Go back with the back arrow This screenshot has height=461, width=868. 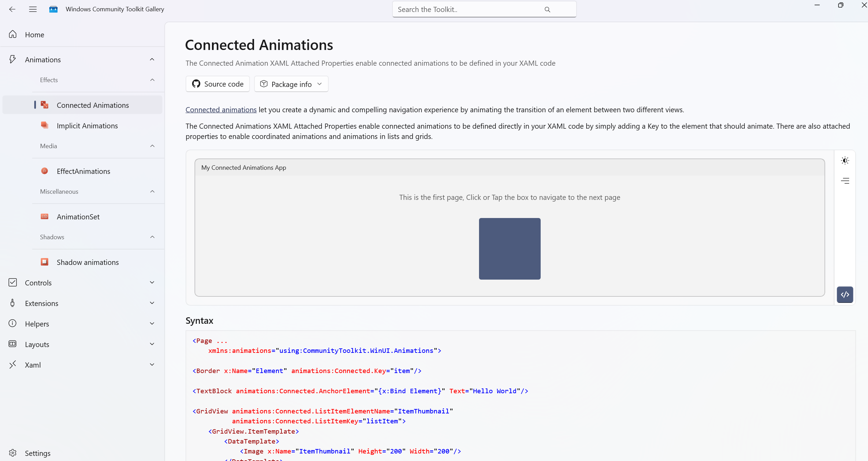12,9
